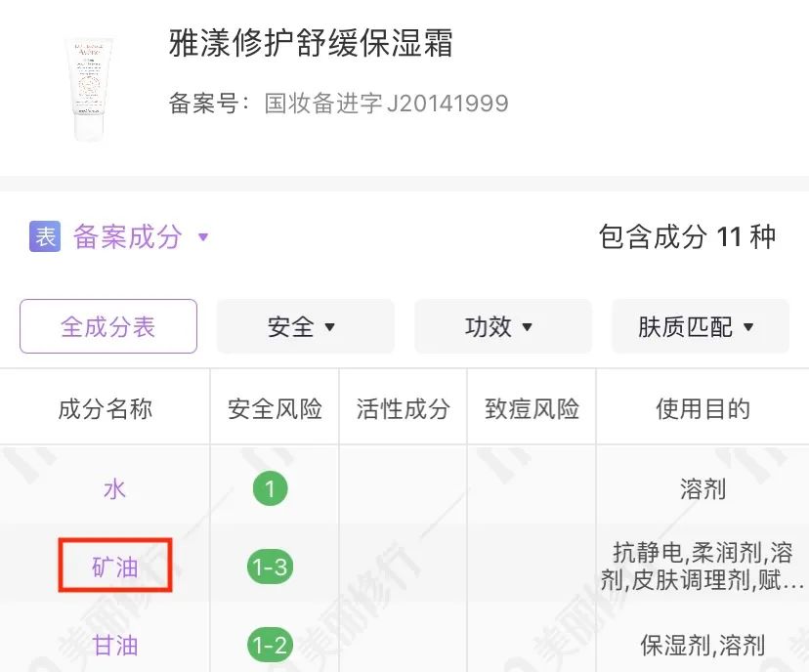Open the product thumbnail image

click(89, 89)
